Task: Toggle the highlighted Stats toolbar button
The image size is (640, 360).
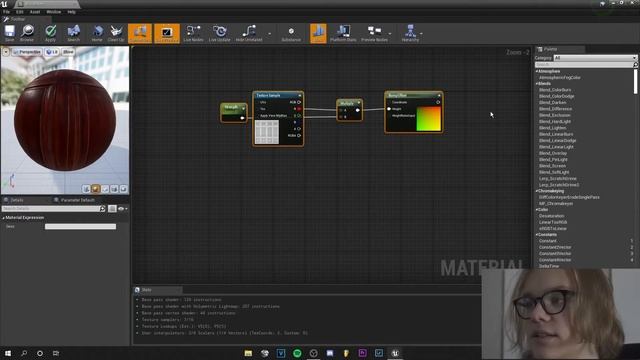Action: pos(318,33)
